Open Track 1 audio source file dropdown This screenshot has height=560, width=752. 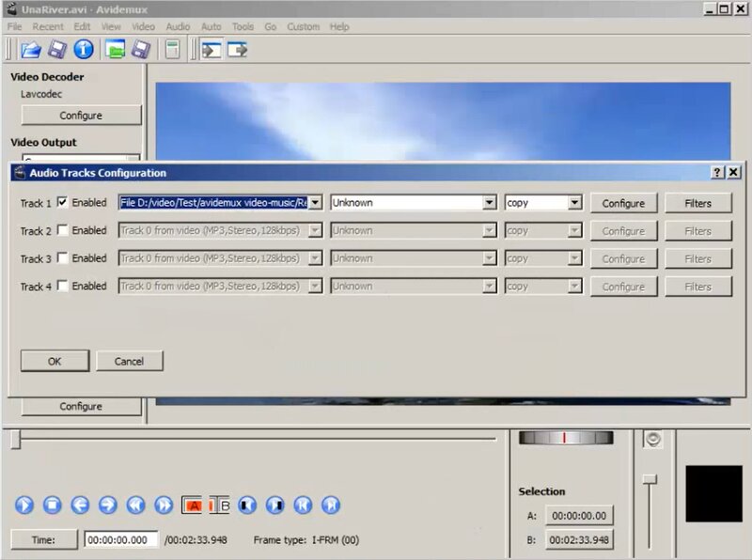(316, 203)
